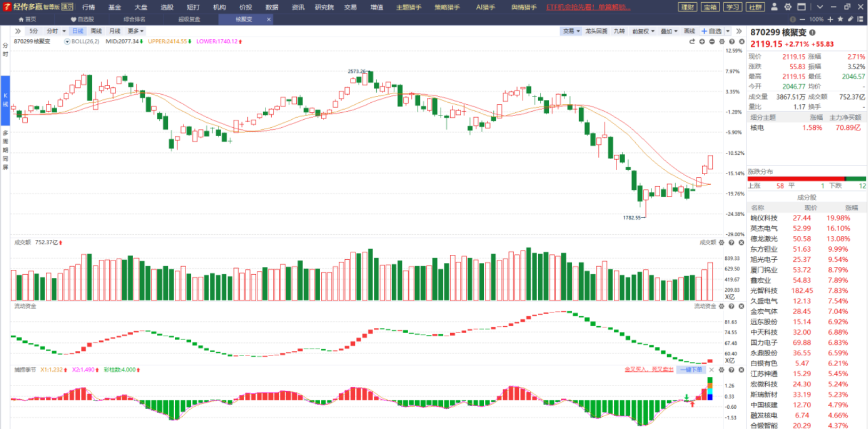This screenshot has height=429, width=868.
Task: Expand the 更多 periods dropdown
Action: click(x=135, y=31)
